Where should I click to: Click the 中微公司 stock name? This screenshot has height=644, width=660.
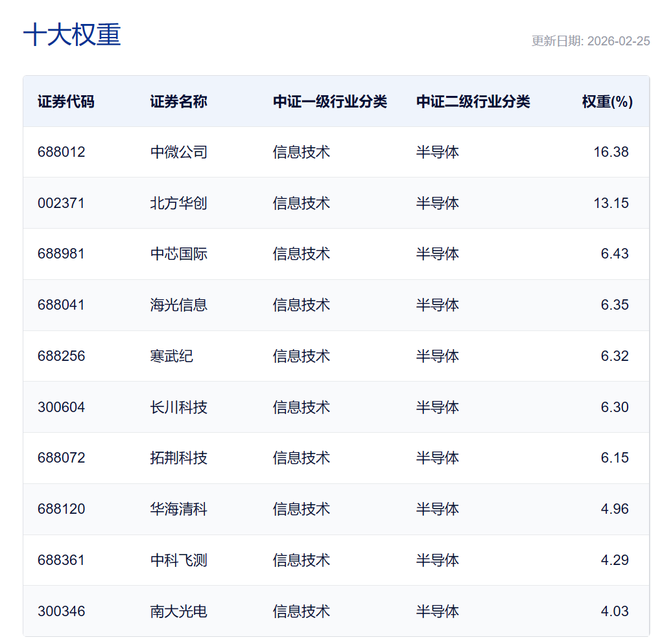click(x=179, y=152)
